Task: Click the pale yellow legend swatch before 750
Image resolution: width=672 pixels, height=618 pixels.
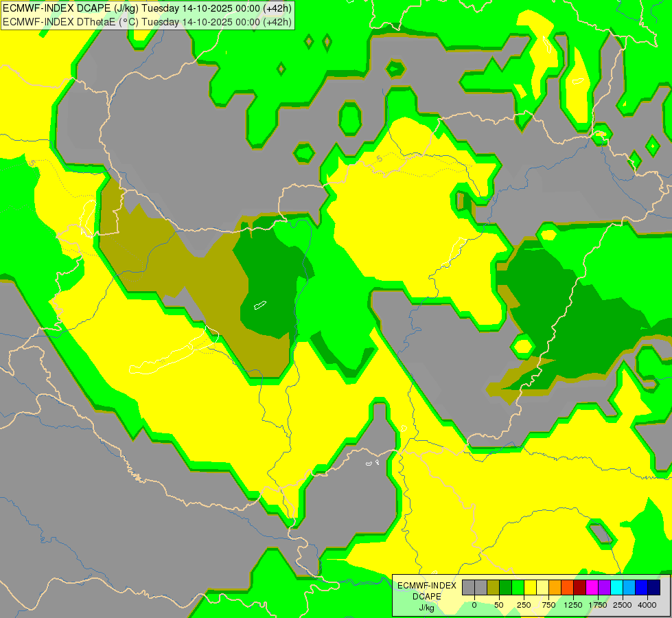Action: (x=542, y=587)
